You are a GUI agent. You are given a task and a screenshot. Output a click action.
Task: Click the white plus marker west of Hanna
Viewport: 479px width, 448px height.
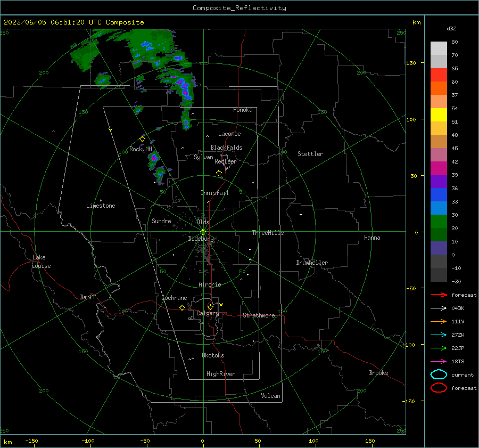point(301,214)
